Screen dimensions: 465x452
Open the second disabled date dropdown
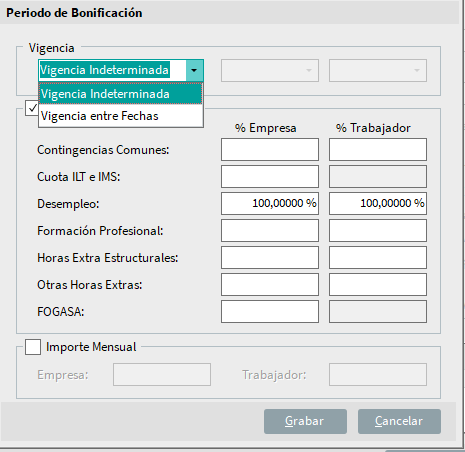(270, 70)
